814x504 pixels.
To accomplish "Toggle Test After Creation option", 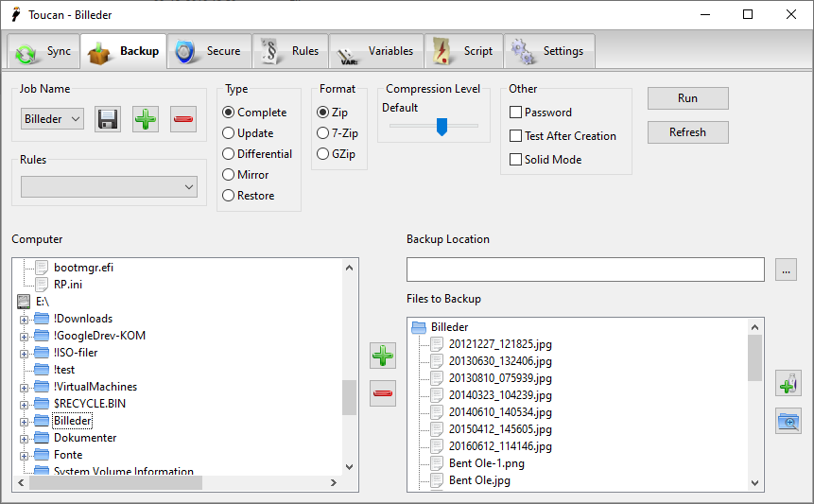I will 516,136.
